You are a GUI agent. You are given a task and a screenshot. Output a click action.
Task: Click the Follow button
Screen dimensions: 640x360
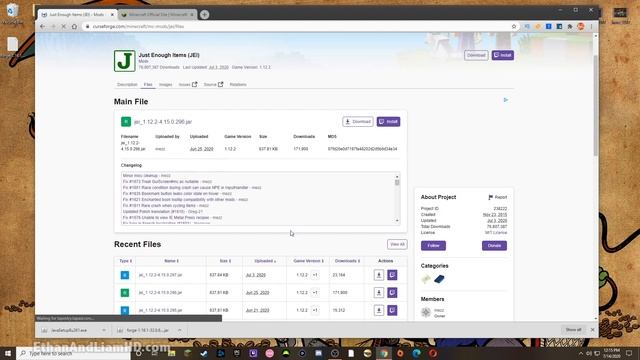[x=433, y=246]
